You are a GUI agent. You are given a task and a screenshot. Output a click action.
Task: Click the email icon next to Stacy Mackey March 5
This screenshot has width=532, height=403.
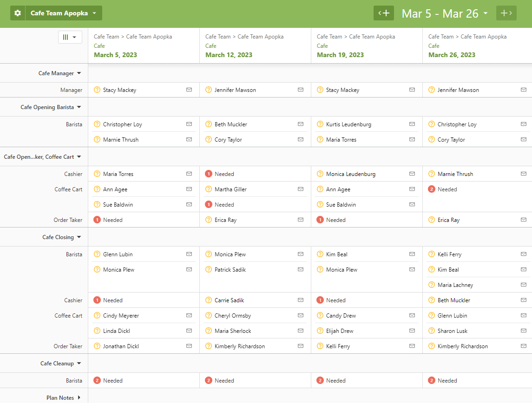coord(189,90)
